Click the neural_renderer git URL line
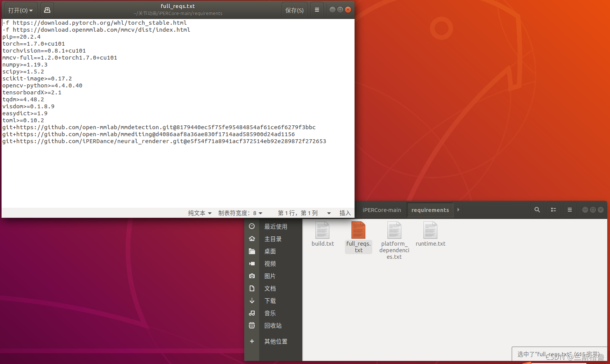Viewport: 610px width, 364px height. click(x=164, y=141)
